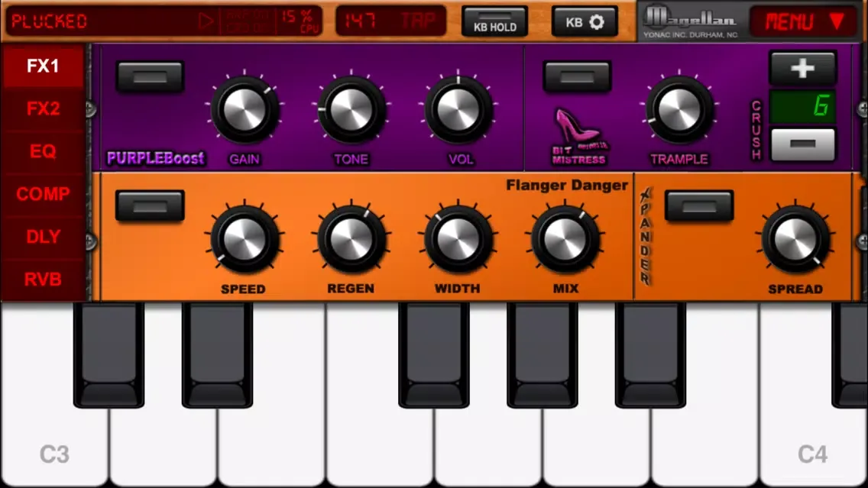The width and height of the screenshot is (868, 488).
Task: Switch to the FX1 tab
Action: tap(43, 66)
